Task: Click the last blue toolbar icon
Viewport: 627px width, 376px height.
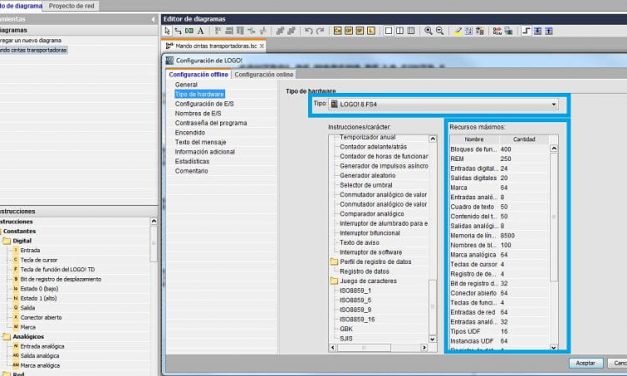Action: pyautogui.click(x=549, y=31)
